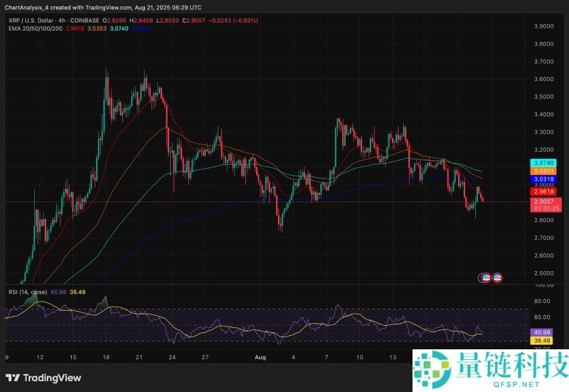Click the red 2.9618 EMA price label
Screen dimensions: 569x392
[x=545, y=191]
